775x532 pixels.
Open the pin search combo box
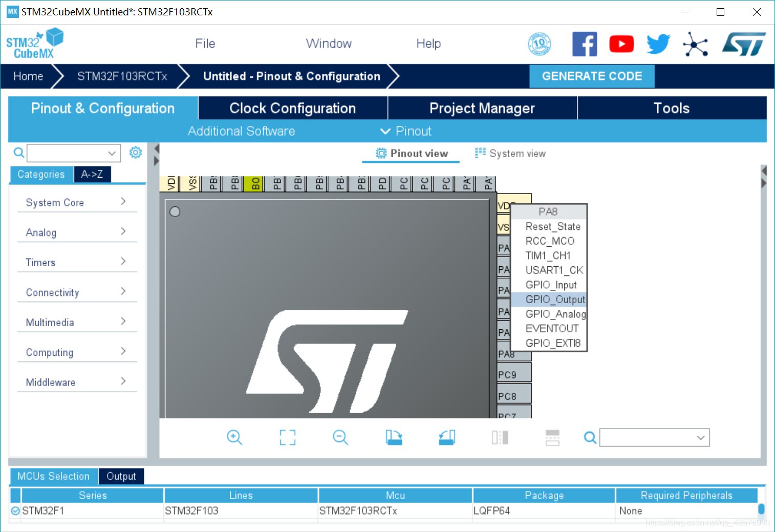tap(654, 438)
